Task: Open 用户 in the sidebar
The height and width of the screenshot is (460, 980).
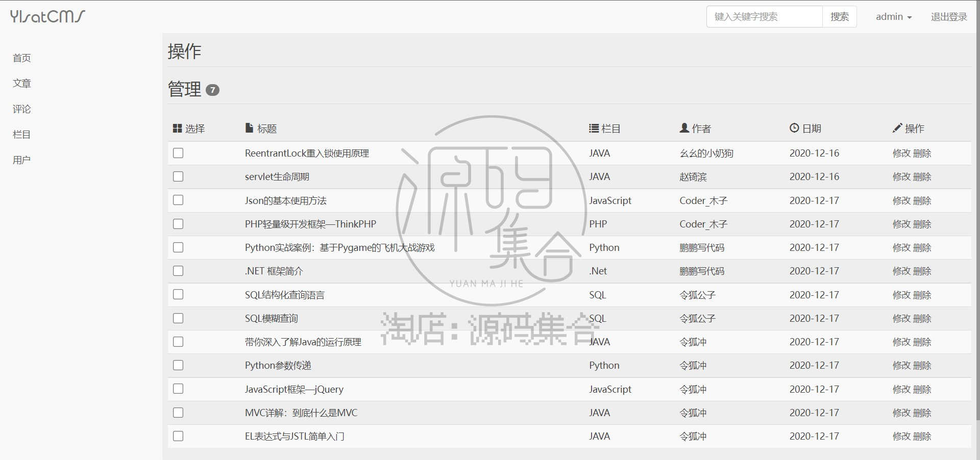Action: coord(22,160)
